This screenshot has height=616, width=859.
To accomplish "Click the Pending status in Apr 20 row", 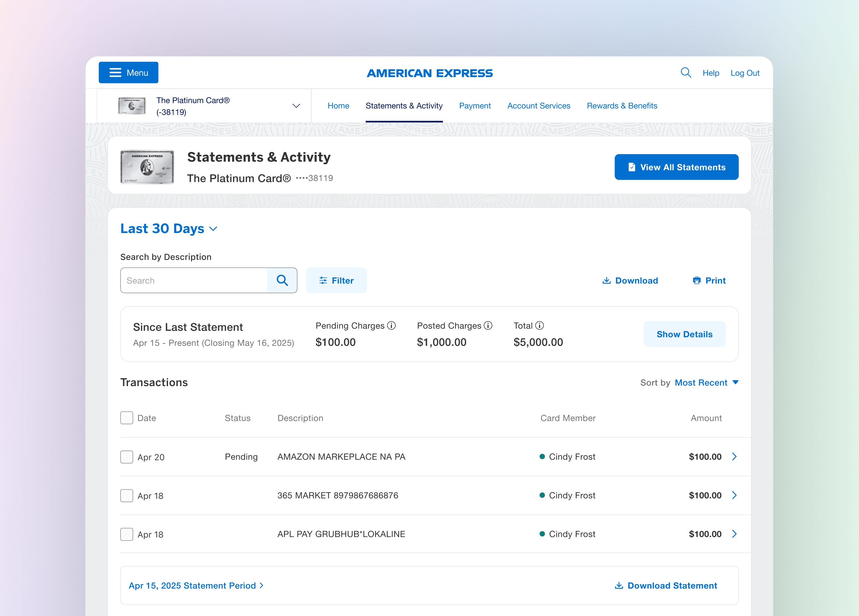I will pos(241,457).
